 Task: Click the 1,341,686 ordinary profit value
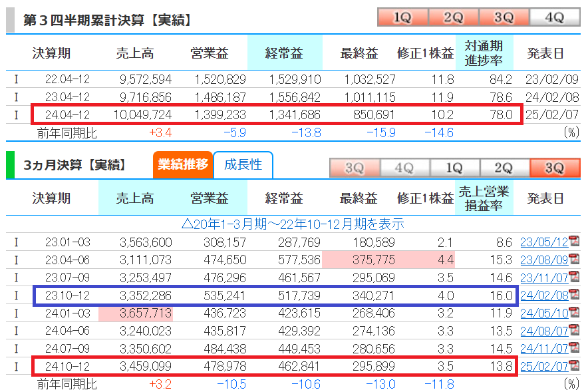coord(295,114)
